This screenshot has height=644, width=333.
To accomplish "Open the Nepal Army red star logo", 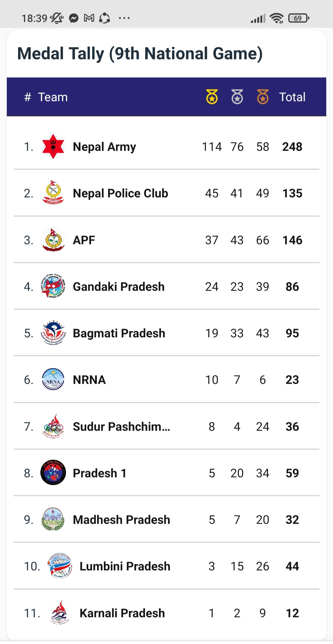I will point(53,146).
